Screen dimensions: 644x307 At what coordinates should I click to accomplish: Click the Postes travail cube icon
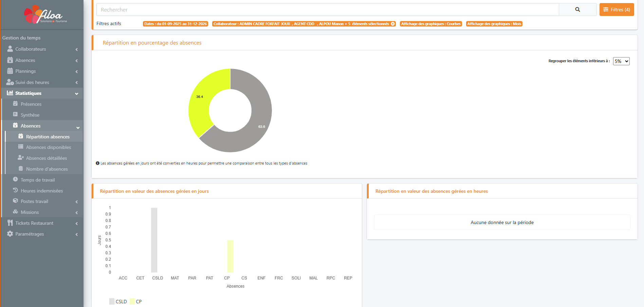coord(15,201)
